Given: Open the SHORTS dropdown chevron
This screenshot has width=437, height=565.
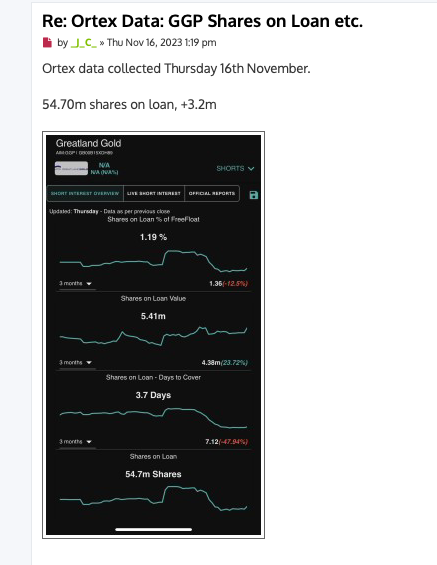Looking at the screenshot, I should point(251,168).
